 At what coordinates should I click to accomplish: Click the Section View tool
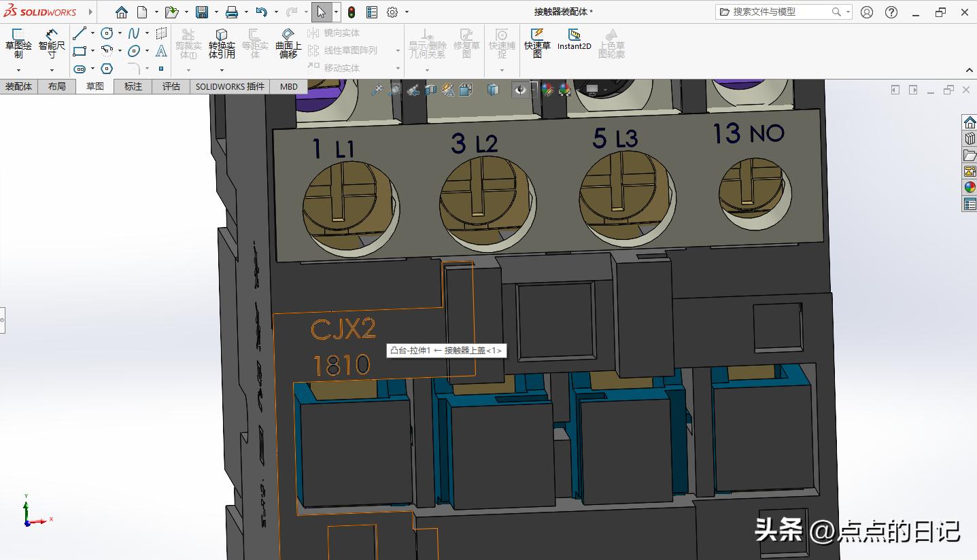pyautogui.click(x=430, y=90)
